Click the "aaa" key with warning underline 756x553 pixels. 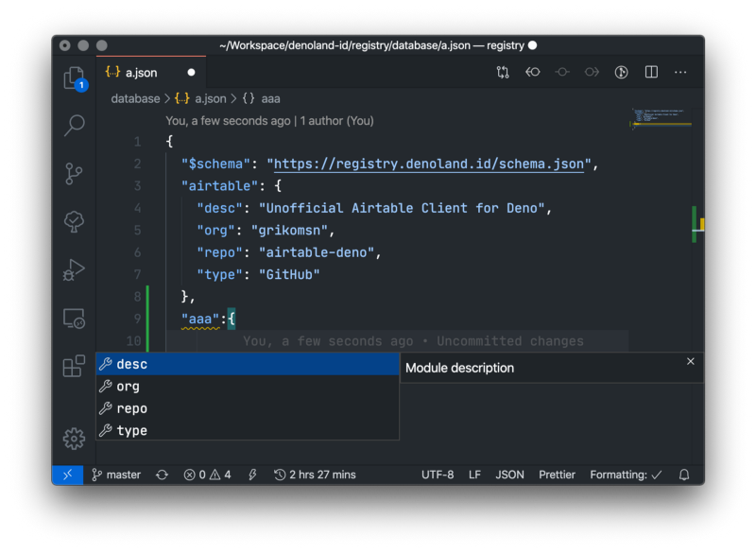[200, 320]
